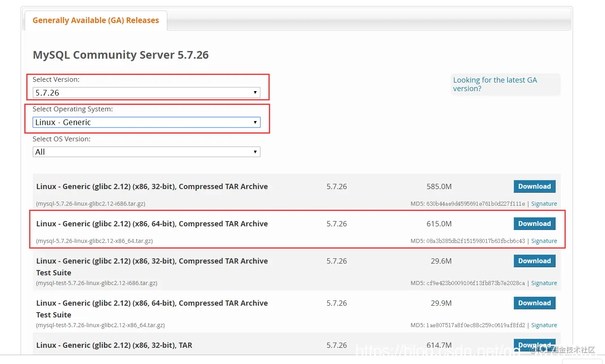Open Signature link for mysql-test i686 tar.gz
Image resolution: width=605 pixels, height=364 pixels.
pyautogui.click(x=544, y=283)
